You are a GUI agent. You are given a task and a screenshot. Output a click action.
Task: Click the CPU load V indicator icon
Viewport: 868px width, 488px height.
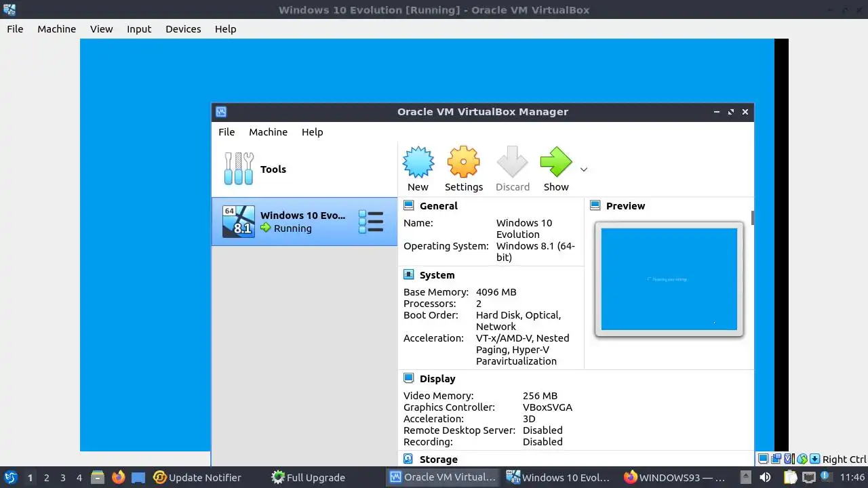pos(789,459)
